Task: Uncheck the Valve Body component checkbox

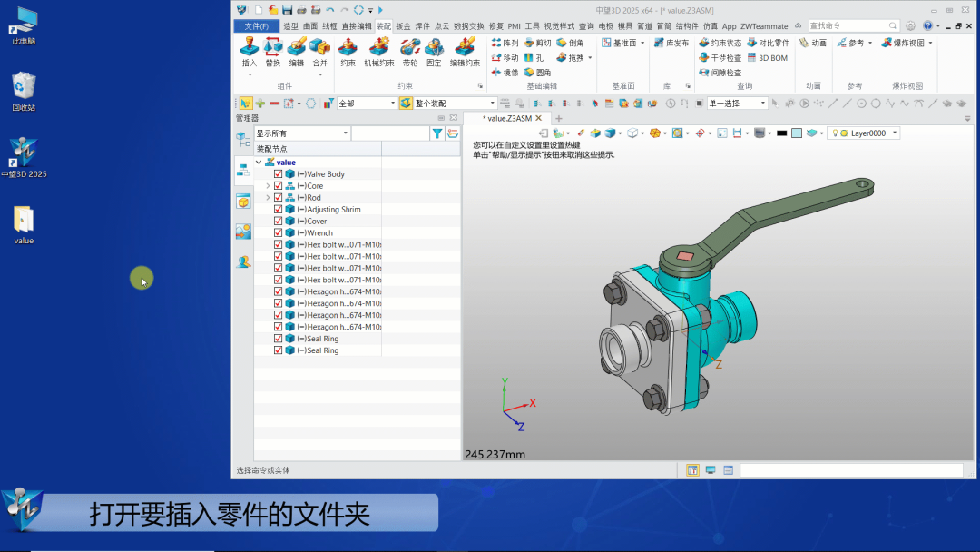Action: coord(279,174)
